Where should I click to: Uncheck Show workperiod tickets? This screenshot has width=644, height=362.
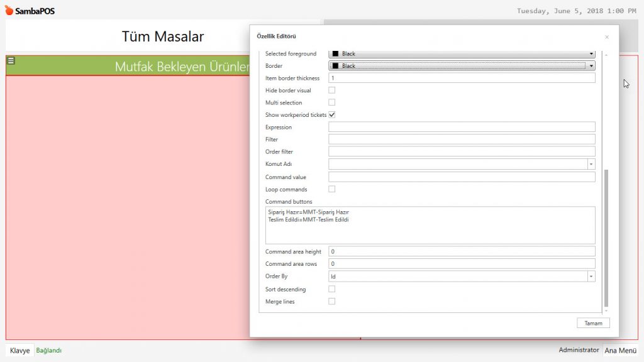[x=332, y=115]
